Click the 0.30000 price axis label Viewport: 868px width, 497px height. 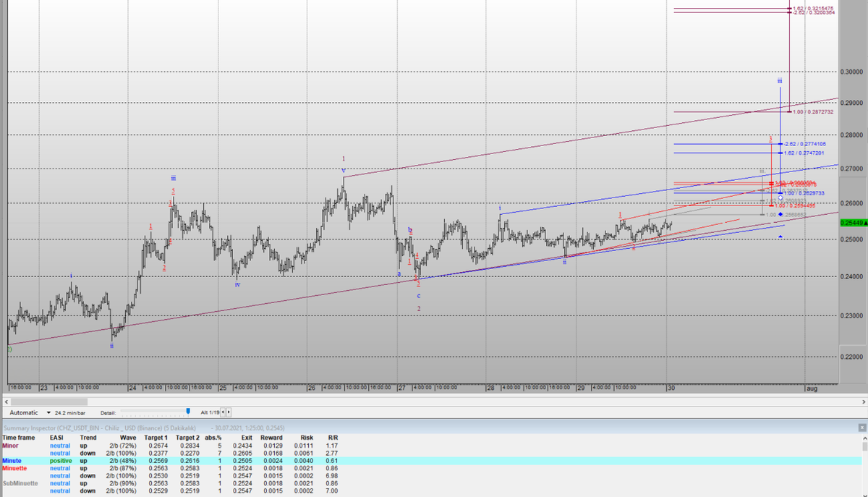point(852,72)
